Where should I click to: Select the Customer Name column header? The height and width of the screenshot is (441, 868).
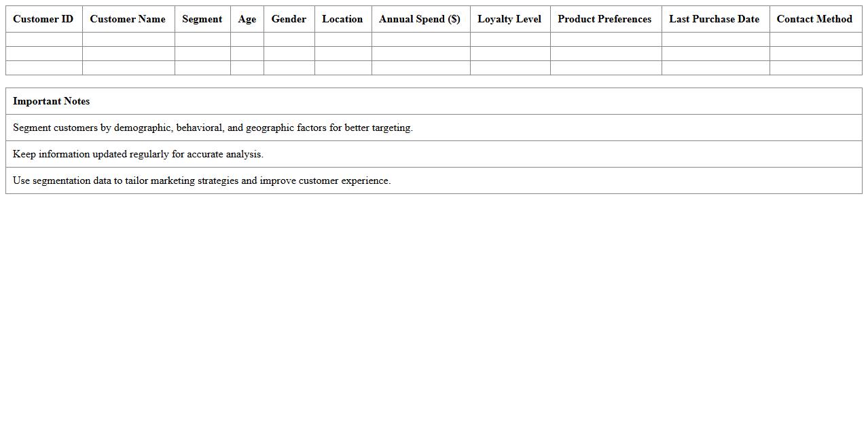[128, 19]
